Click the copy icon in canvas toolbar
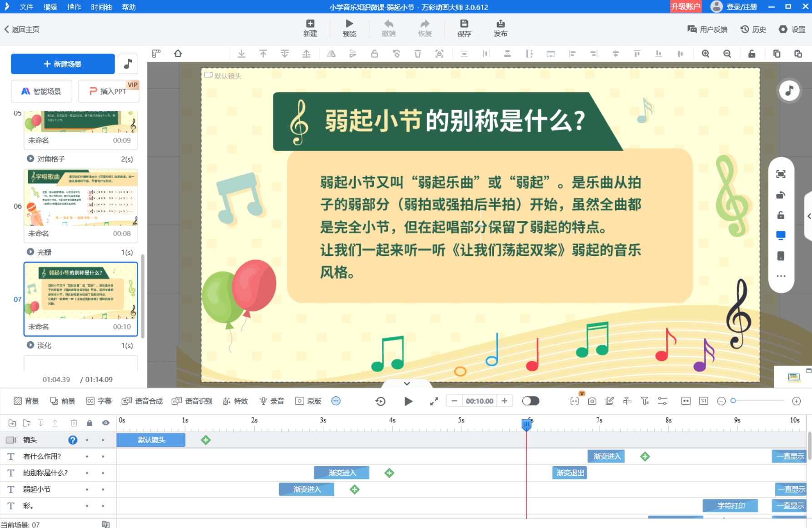Screen dimensions: 812x528 click(777, 54)
